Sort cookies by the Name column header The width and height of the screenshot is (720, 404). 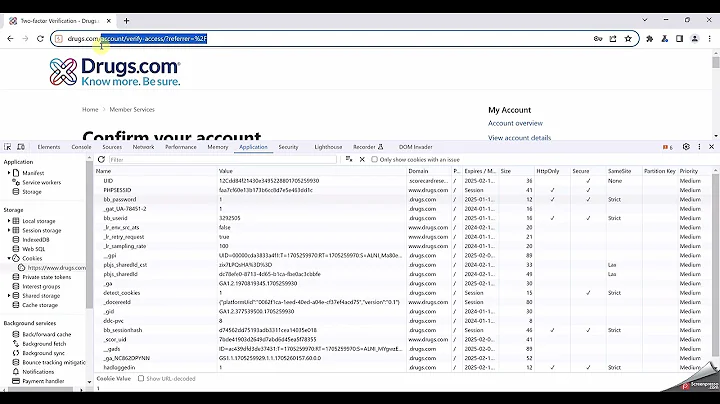155,171
